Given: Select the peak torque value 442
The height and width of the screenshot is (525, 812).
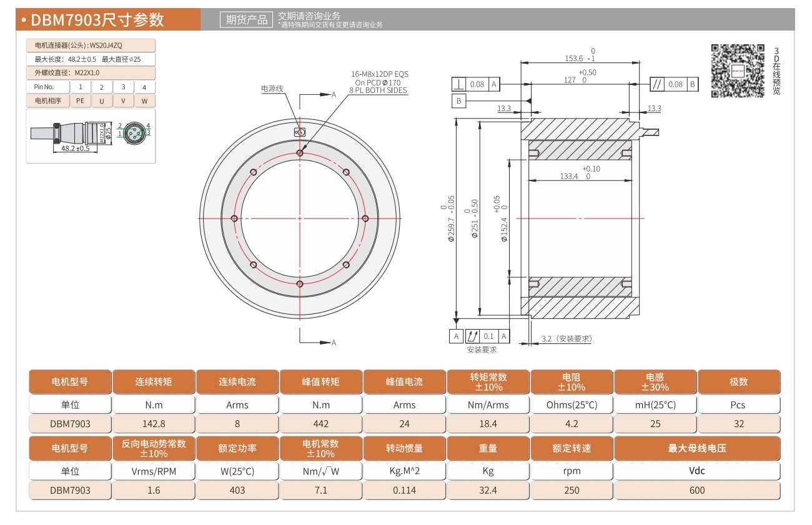Looking at the screenshot, I should [321, 424].
